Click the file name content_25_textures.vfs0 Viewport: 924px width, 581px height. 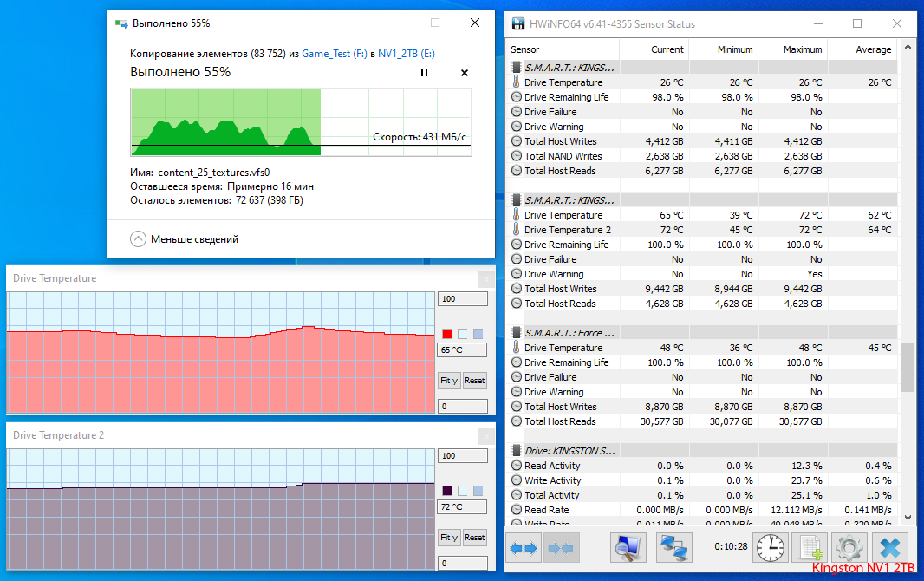point(214,173)
